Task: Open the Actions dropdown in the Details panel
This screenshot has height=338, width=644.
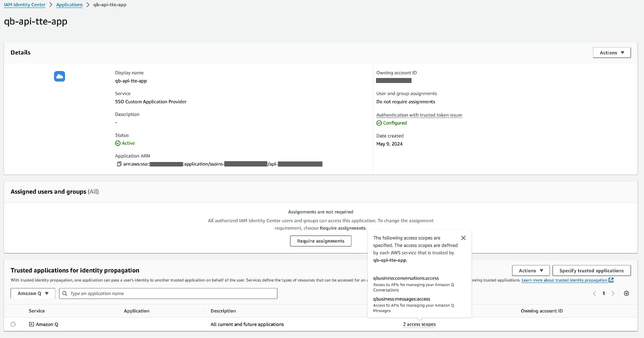Action: (x=611, y=52)
